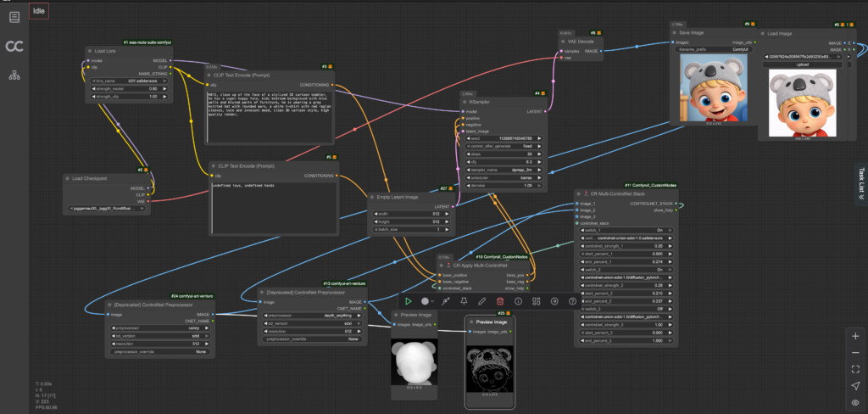Click the green play icon in node toolbar
Viewport: 868px width, 414px height.
coord(409,301)
